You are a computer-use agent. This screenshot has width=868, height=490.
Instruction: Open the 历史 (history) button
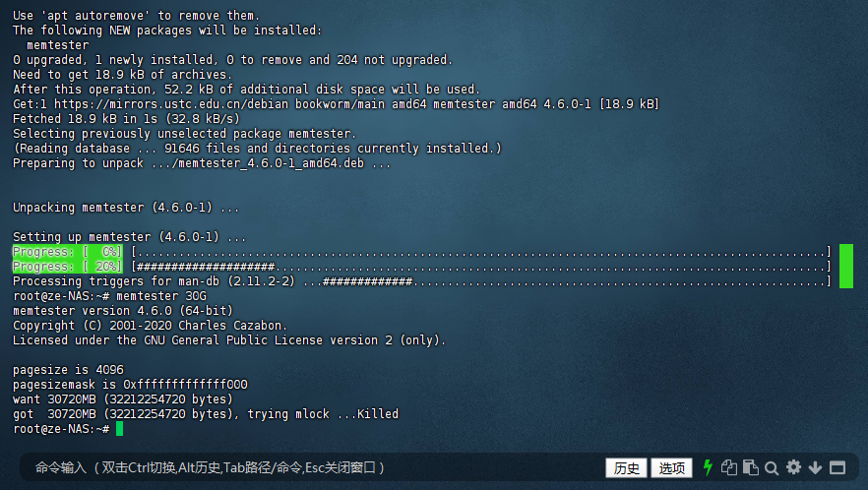[626, 467]
